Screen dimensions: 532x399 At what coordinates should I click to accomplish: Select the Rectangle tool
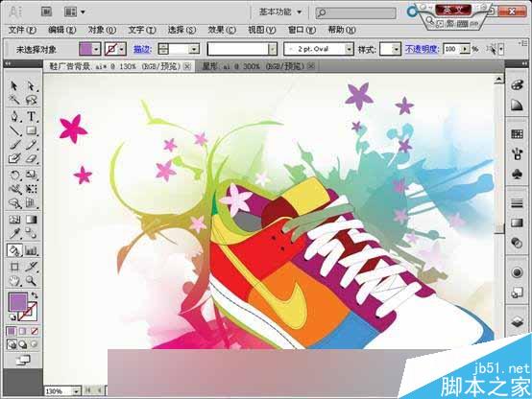click(x=31, y=130)
